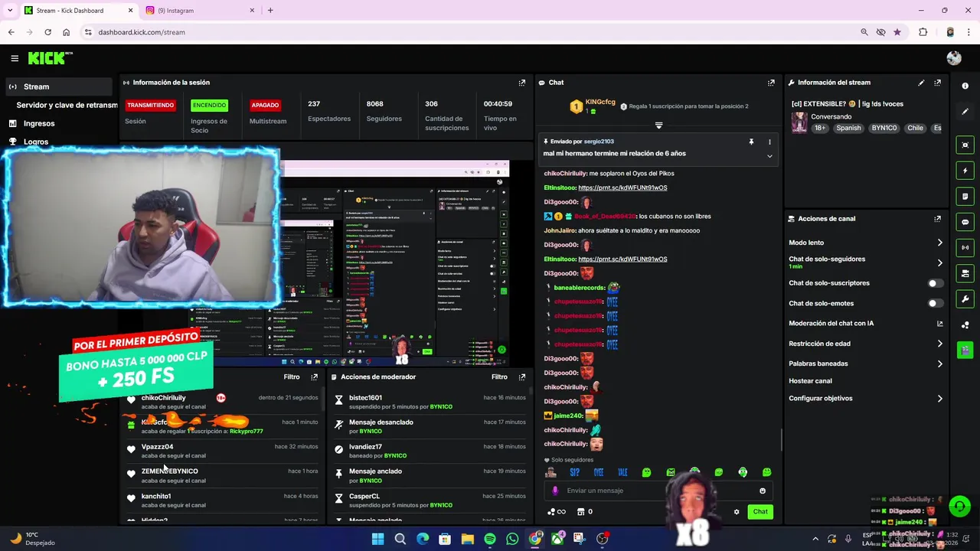Open first prnt.sc link from Eltinsitooo

pyautogui.click(x=622, y=187)
